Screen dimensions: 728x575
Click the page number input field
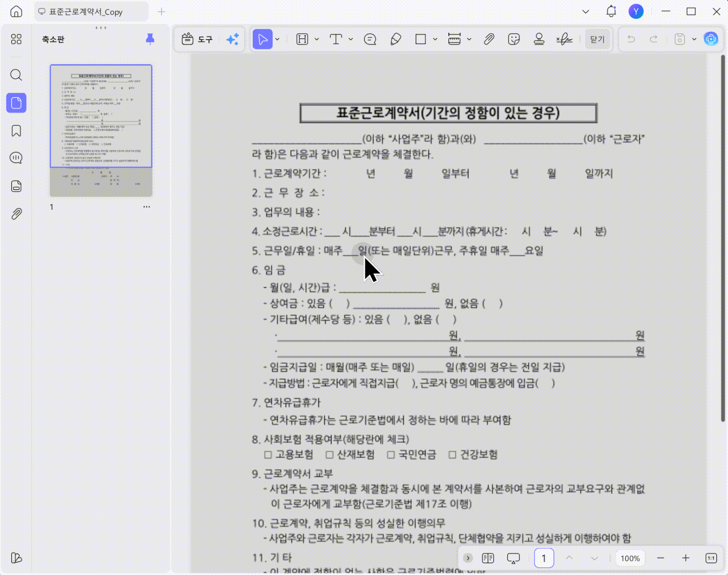pos(544,558)
